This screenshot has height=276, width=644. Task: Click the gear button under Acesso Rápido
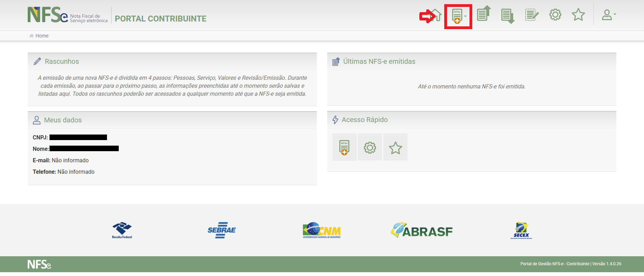coord(370,147)
